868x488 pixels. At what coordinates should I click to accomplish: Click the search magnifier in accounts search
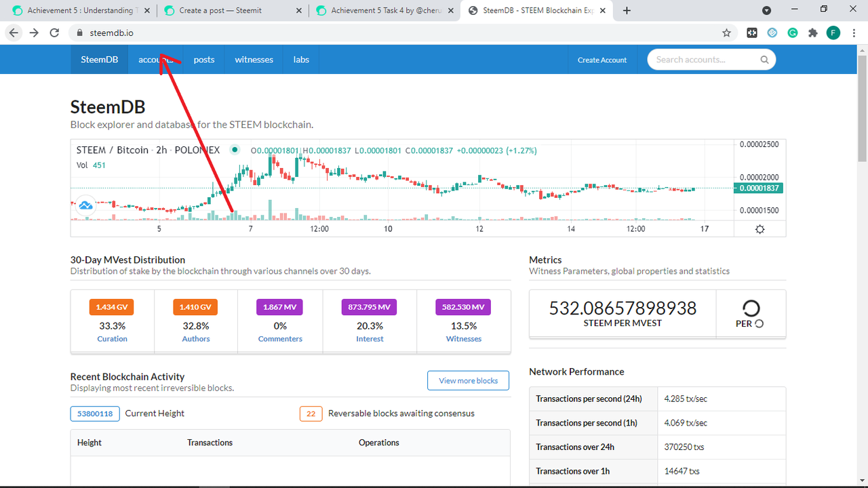click(x=764, y=60)
